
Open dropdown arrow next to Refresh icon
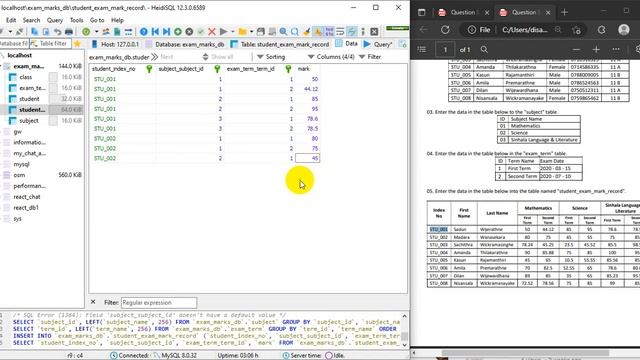96,31
